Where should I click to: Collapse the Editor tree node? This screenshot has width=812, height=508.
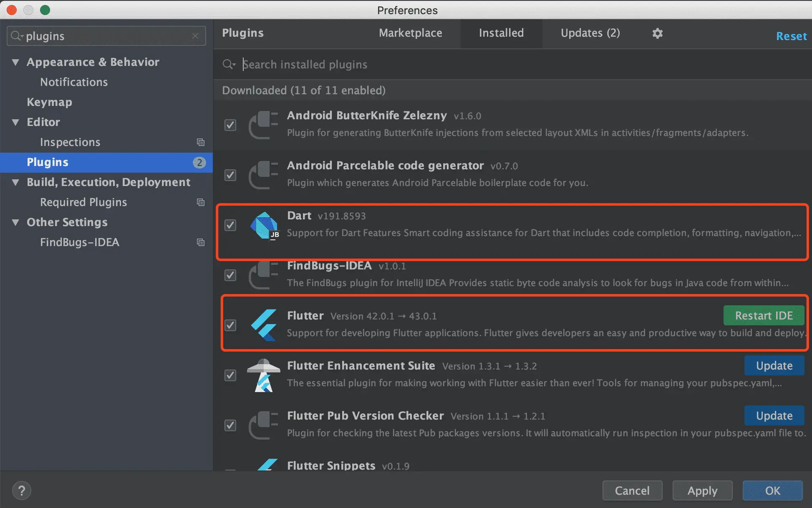pos(15,122)
